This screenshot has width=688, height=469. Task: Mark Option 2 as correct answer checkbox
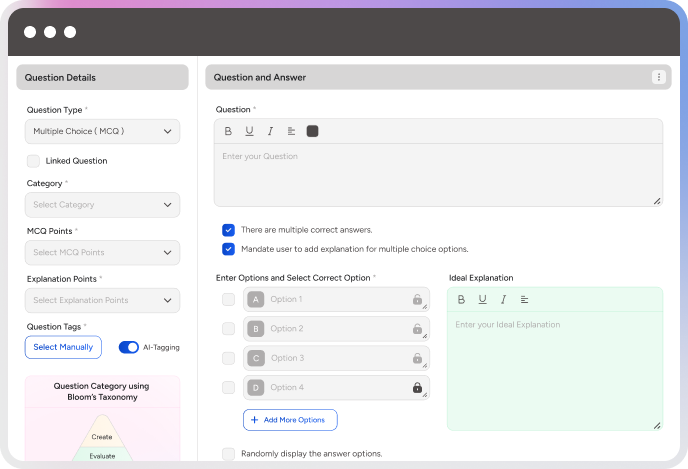click(229, 329)
